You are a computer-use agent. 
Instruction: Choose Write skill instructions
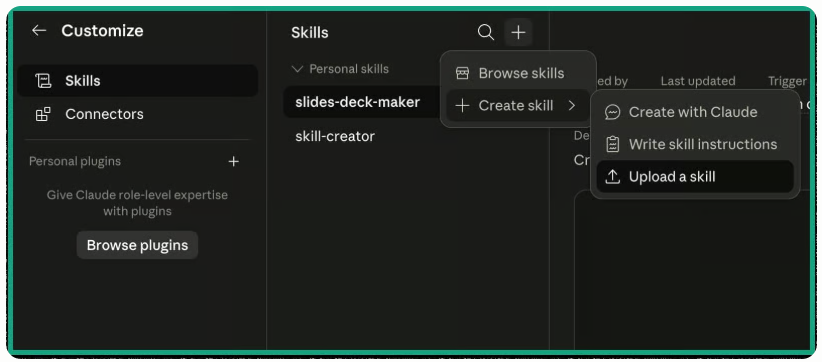(695, 144)
